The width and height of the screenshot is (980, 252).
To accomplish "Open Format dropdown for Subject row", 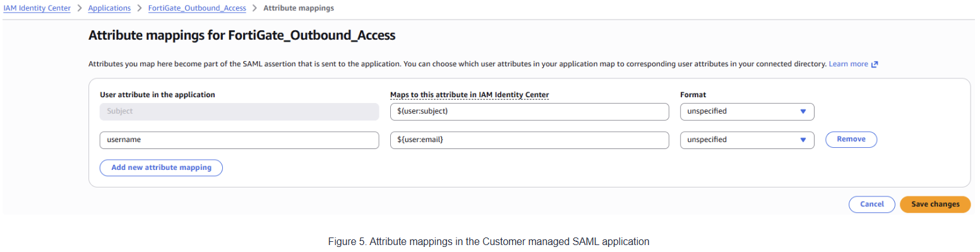I will point(747,112).
